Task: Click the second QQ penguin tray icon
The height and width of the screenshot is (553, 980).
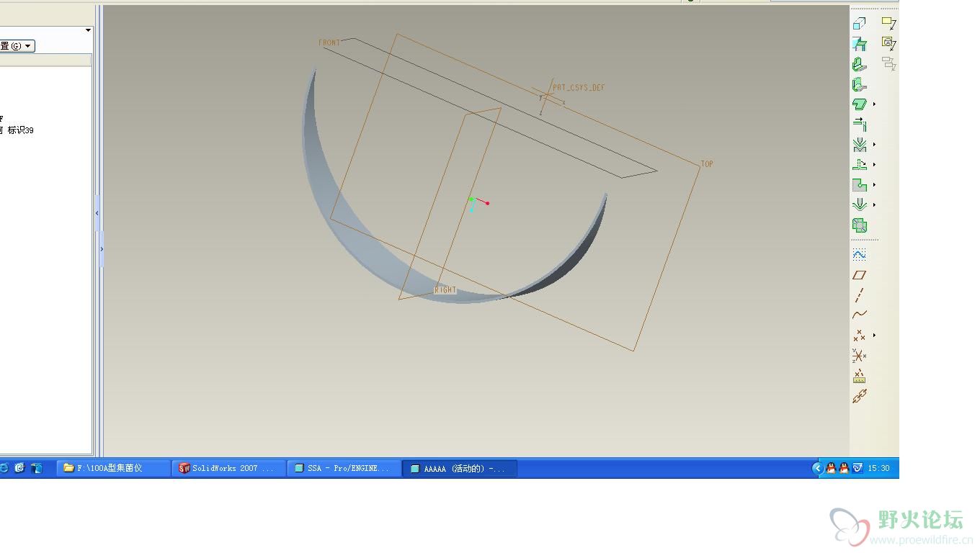Action: (844, 468)
